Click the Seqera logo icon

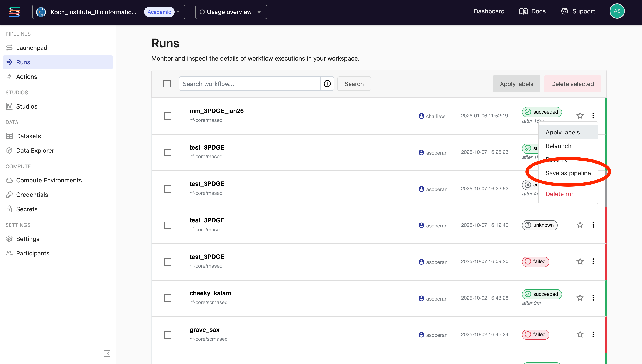click(14, 12)
